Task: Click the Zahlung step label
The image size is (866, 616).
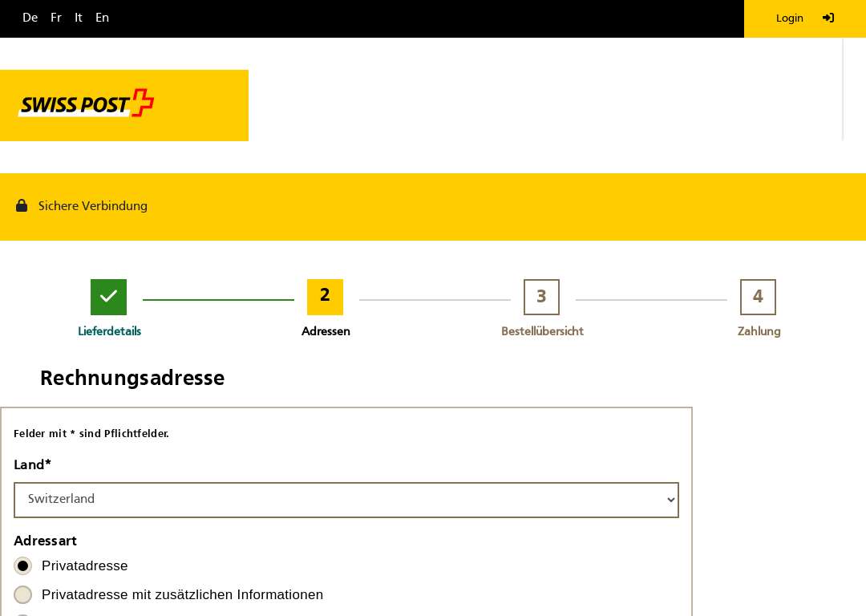Action: [x=759, y=331]
